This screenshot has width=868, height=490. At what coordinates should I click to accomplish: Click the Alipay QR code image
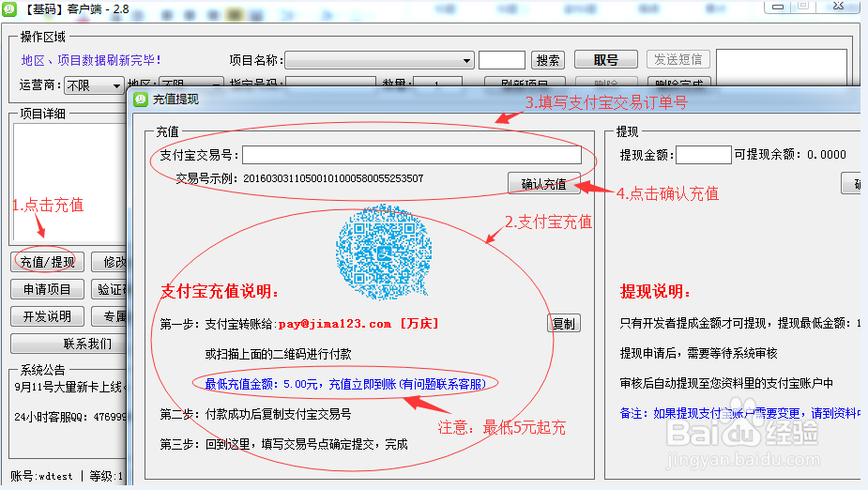(384, 252)
